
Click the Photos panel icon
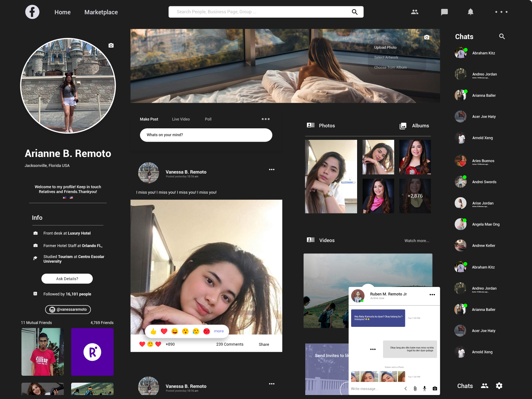pos(310,125)
